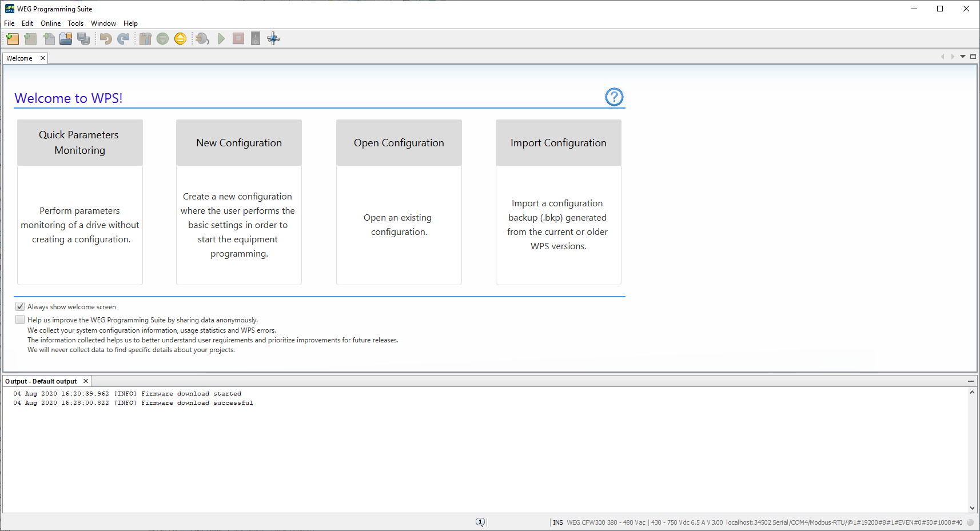Click the New Configuration card
The image size is (980, 531).
[238, 201]
